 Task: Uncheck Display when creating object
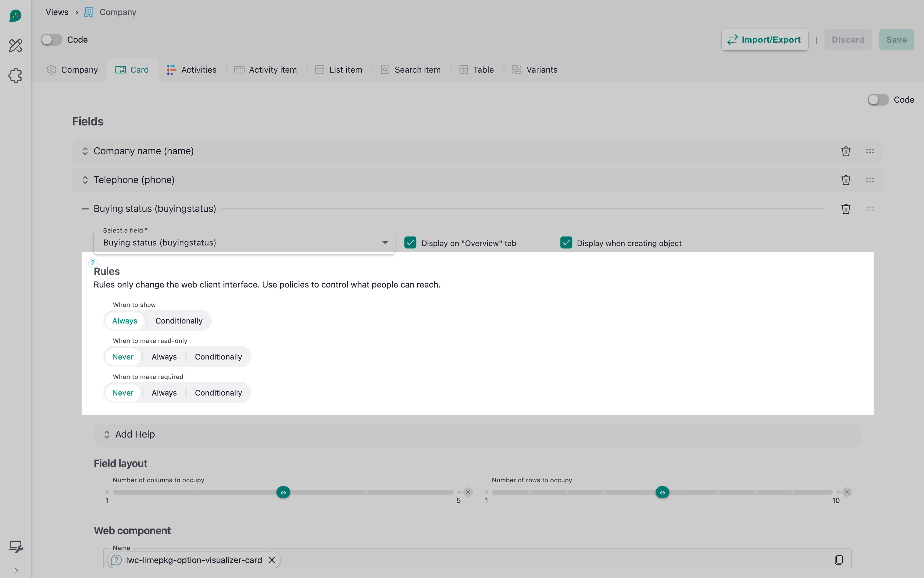pyautogui.click(x=566, y=243)
